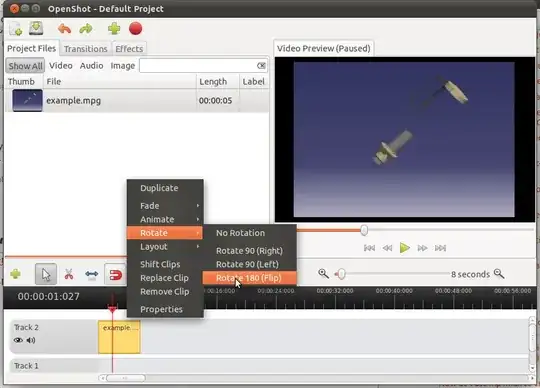Toggle Track 2 visibility eye icon
Viewport: 540px width, 388px height.
(x=18, y=340)
